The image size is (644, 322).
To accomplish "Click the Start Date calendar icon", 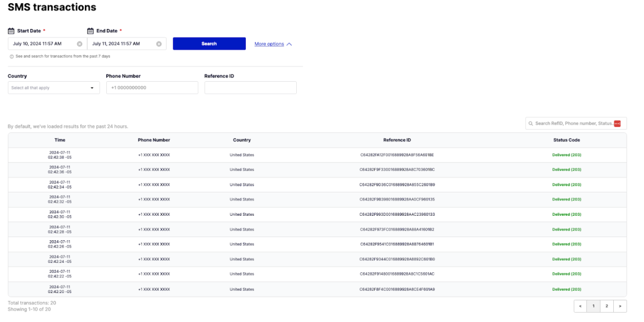I will tap(11, 31).
